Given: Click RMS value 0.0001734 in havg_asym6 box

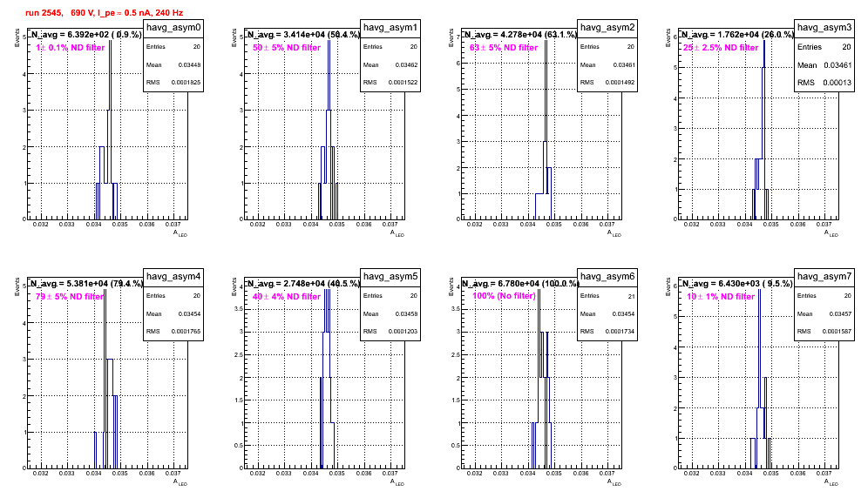Looking at the screenshot, I should [621, 332].
